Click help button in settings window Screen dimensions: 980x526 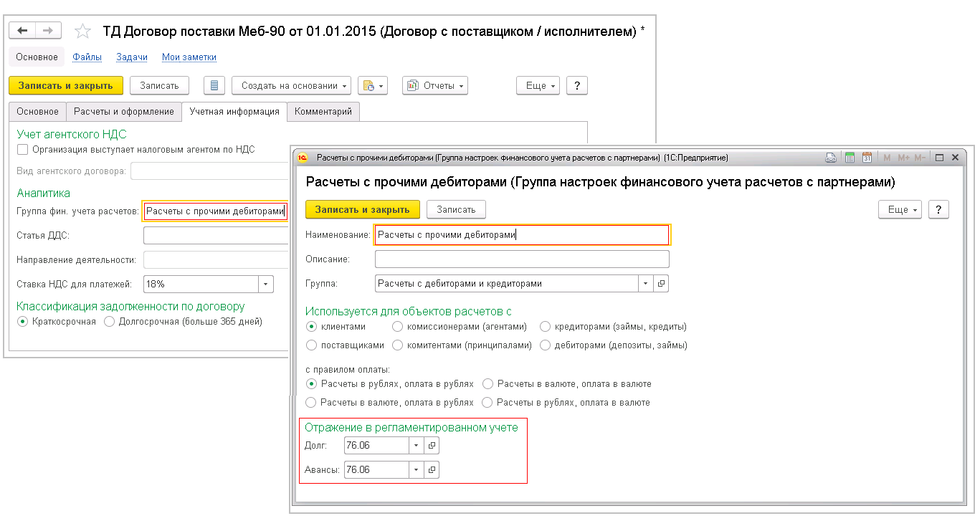[x=938, y=209]
